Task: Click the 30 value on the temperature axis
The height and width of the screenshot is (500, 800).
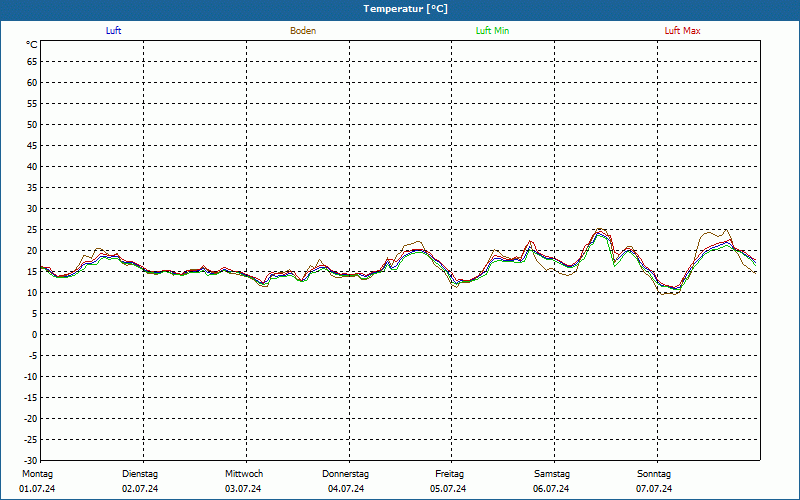Action: [x=32, y=209]
